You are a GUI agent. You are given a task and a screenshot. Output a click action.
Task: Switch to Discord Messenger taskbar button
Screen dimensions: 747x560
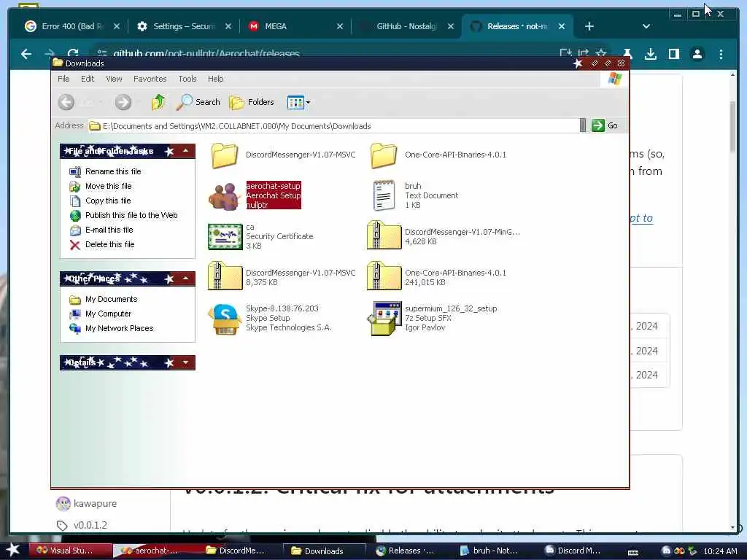pos(573,551)
